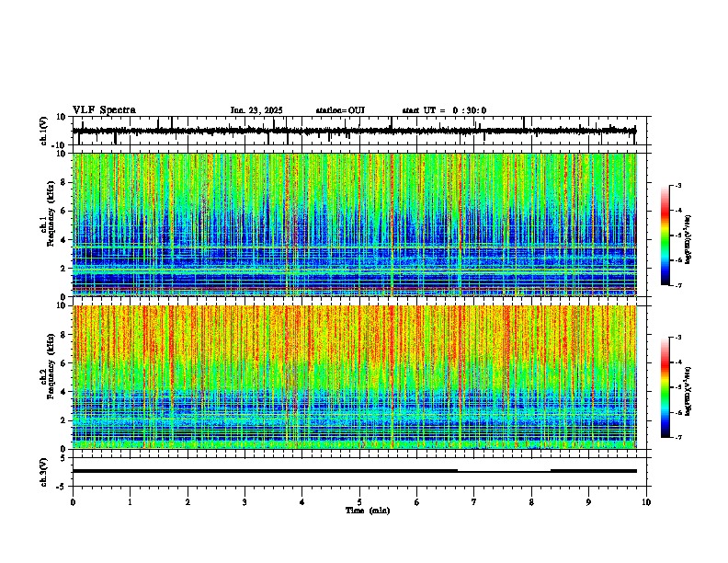
Task: Click time axis tick label "7"
Action: pyautogui.click(x=474, y=502)
